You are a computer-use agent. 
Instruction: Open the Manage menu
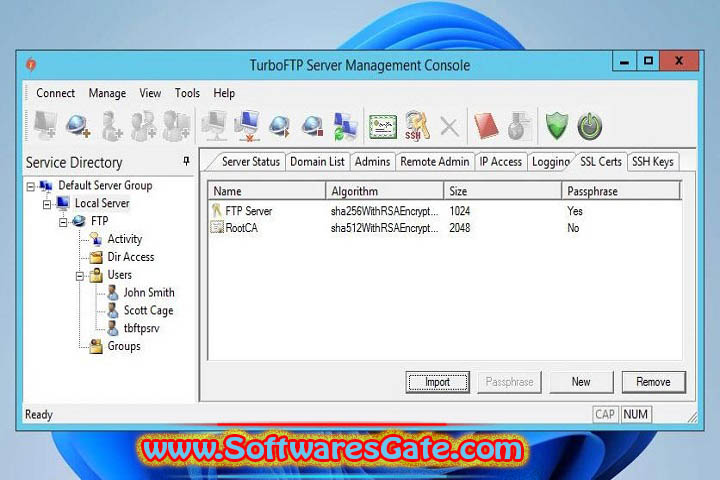pyautogui.click(x=107, y=93)
